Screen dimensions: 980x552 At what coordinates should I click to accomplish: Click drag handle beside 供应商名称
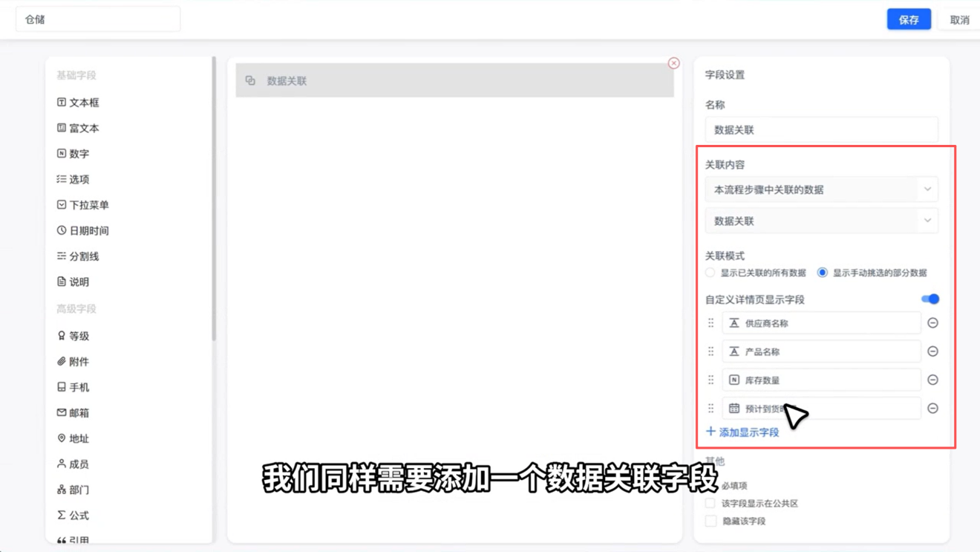click(x=710, y=323)
